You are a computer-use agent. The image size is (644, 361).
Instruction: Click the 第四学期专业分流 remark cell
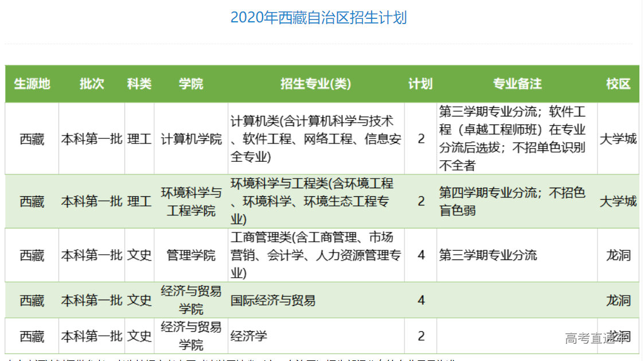click(x=512, y=201)
